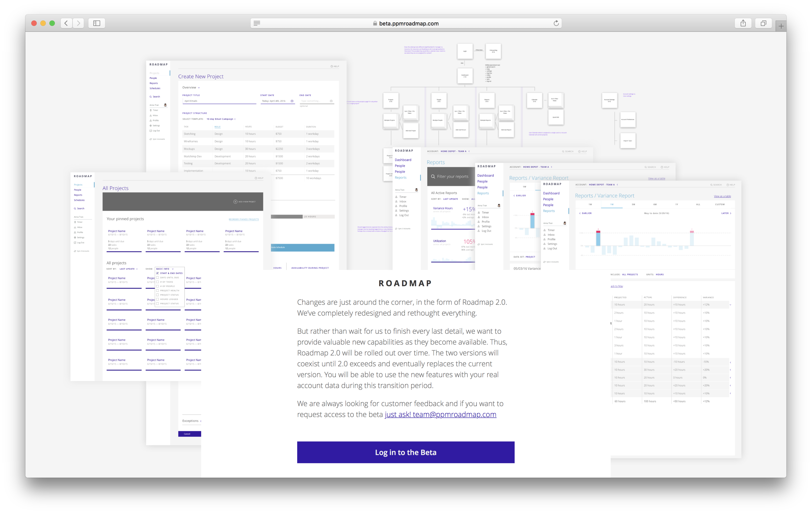Viewport: 812px width, 514px height.
Task: Click the reload page icon
Action: [x=556, y=23]
